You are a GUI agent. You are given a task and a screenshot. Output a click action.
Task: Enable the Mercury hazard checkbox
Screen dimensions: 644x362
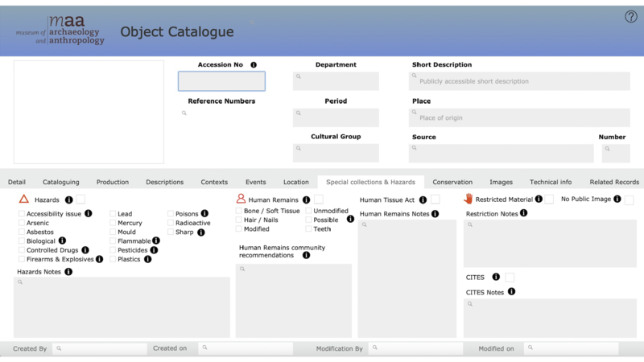[x=113, y=223]
